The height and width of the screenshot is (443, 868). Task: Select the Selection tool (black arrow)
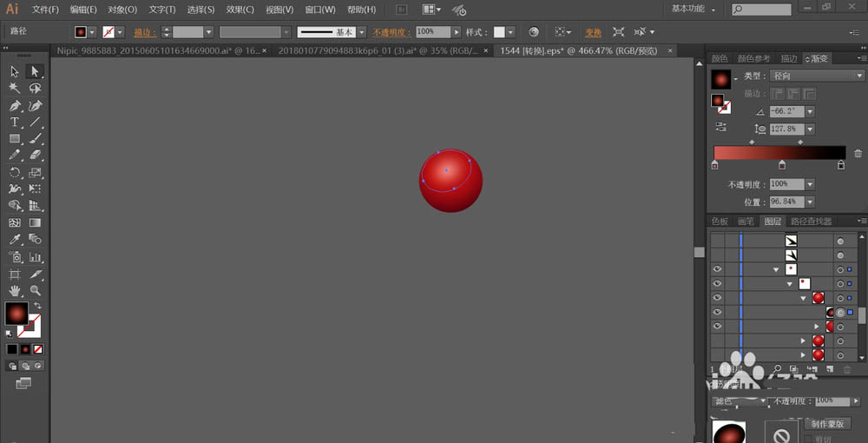click(15, 71)
